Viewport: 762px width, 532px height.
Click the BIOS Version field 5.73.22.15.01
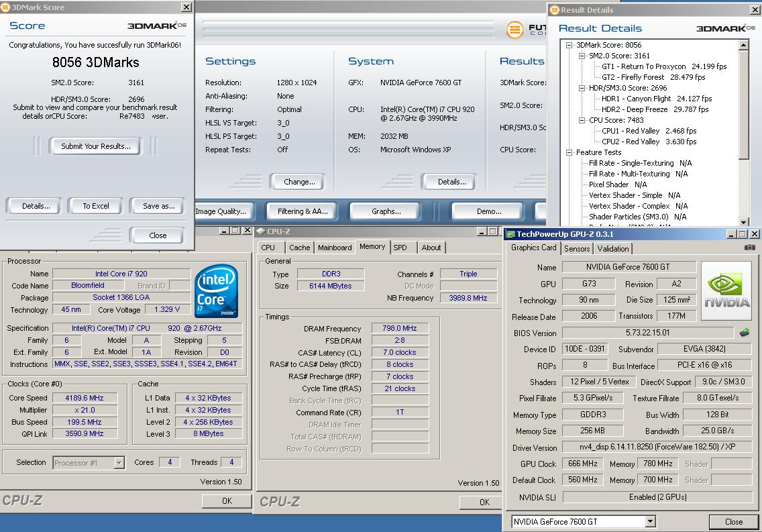[x=647, y=333]
